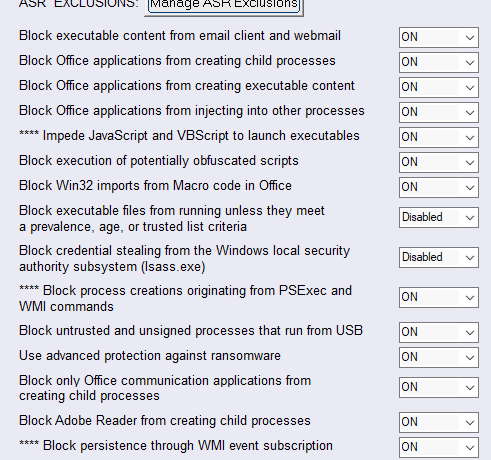Change JavaScript and VBScript launch executables setting
Screen dimensions: 491x460
click(x=439, y=137)
